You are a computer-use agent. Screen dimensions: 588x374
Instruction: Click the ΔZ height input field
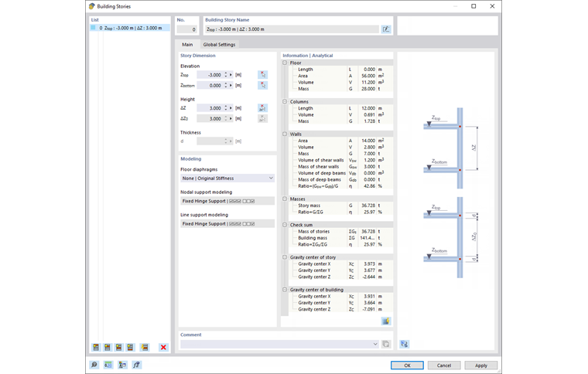(210, 108)
